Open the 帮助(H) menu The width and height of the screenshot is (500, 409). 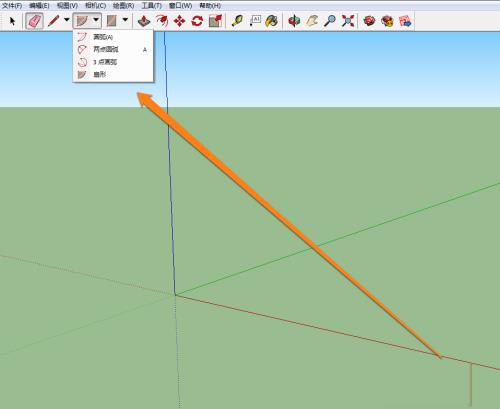210,6
